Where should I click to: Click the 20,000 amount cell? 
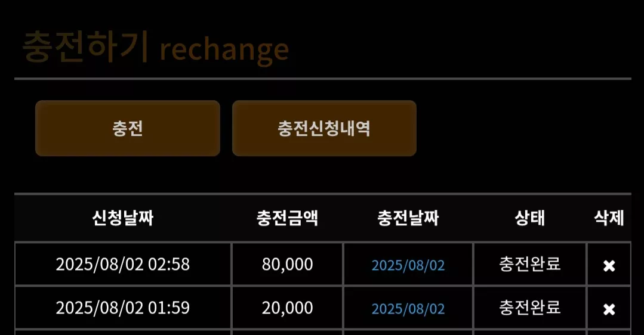[288, 308]
